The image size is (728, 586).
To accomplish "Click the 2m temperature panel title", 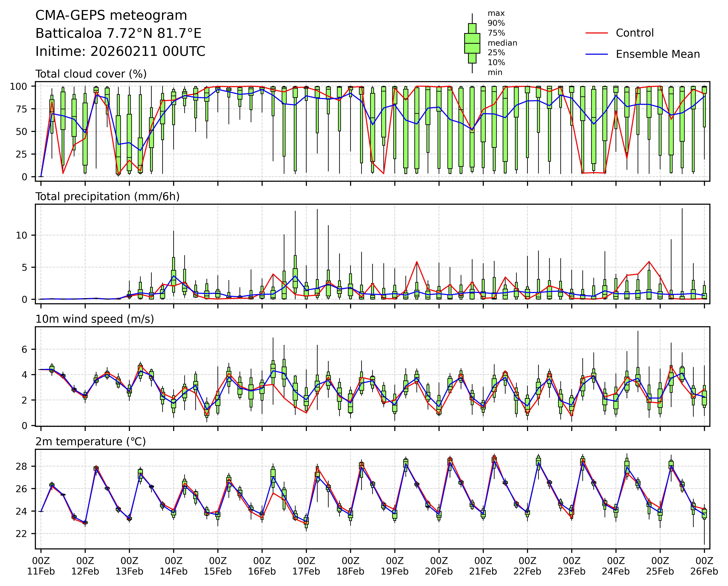I will pyautogui.click(x=91, y=442).
